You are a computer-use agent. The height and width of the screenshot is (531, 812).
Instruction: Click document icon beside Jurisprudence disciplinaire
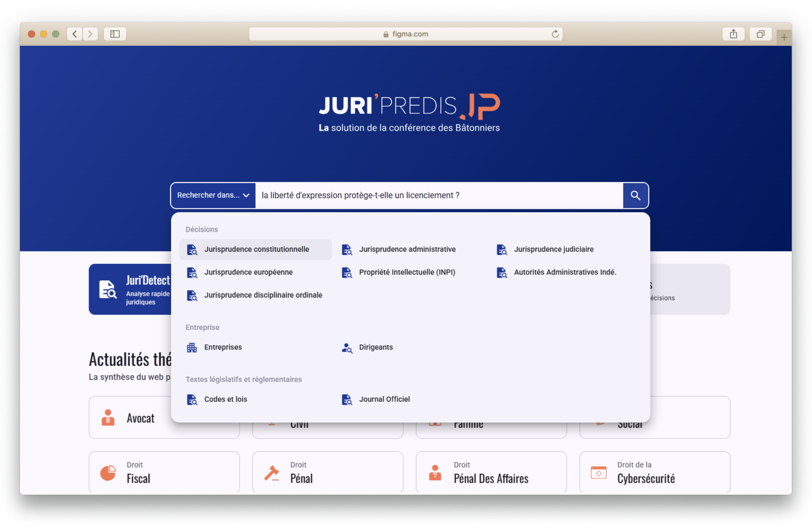click(192, 296)
